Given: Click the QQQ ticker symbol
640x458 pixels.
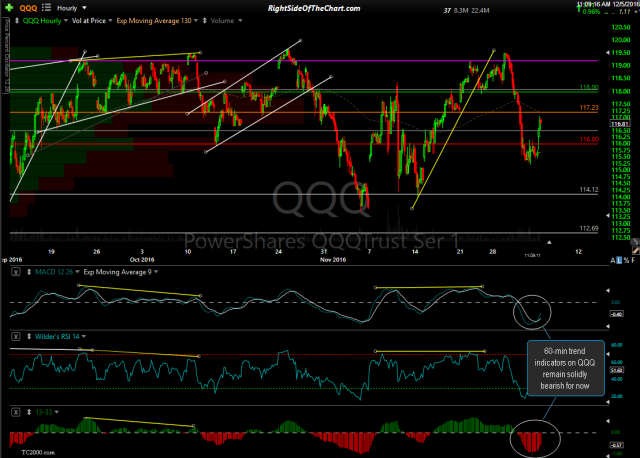Looking at the screenshot, I should (x=28, y=8).
